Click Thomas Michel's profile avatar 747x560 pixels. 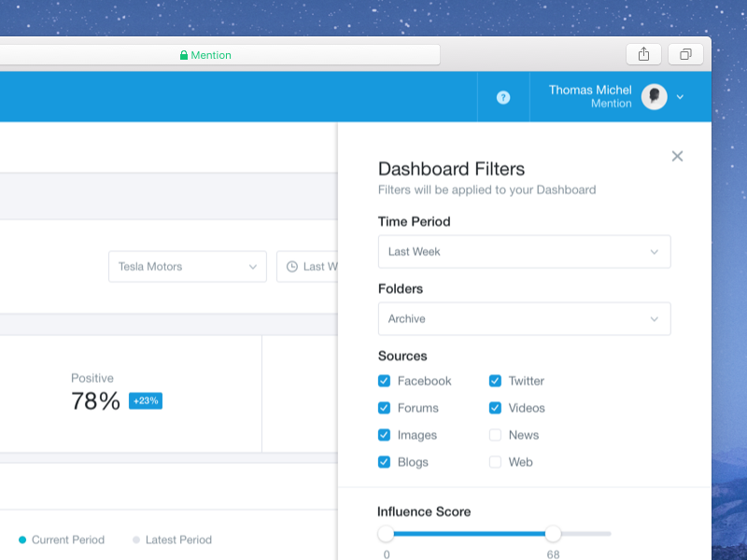coord(654,97)
